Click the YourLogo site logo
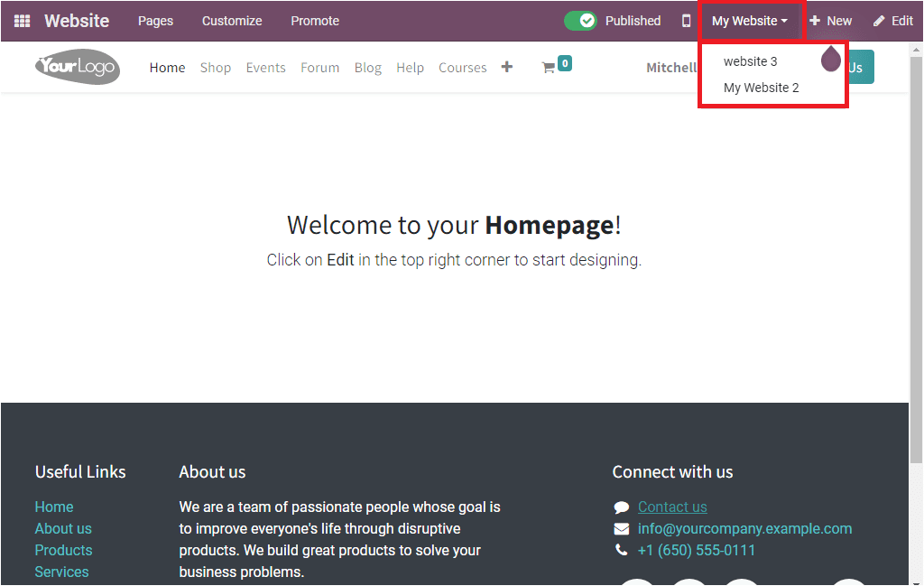The height and width of the screenshot is (586, 924). [x=77, y=67]
